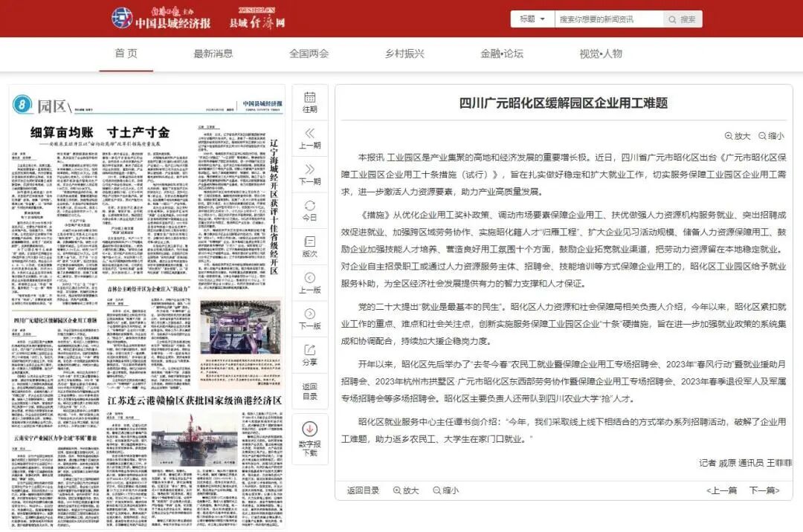Open article 辽宁海城经开区获评十佳省级经开区
Screen dimensions: 803x532
274,206
